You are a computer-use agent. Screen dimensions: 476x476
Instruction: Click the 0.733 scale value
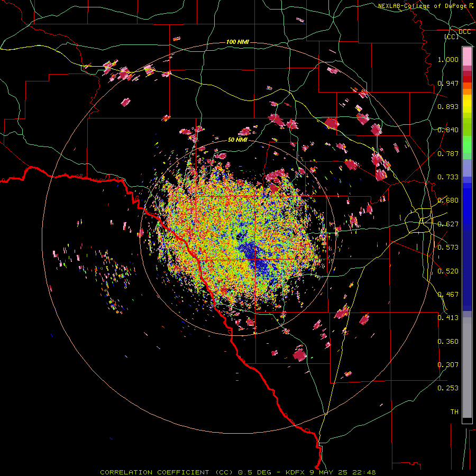click(448, 177)
